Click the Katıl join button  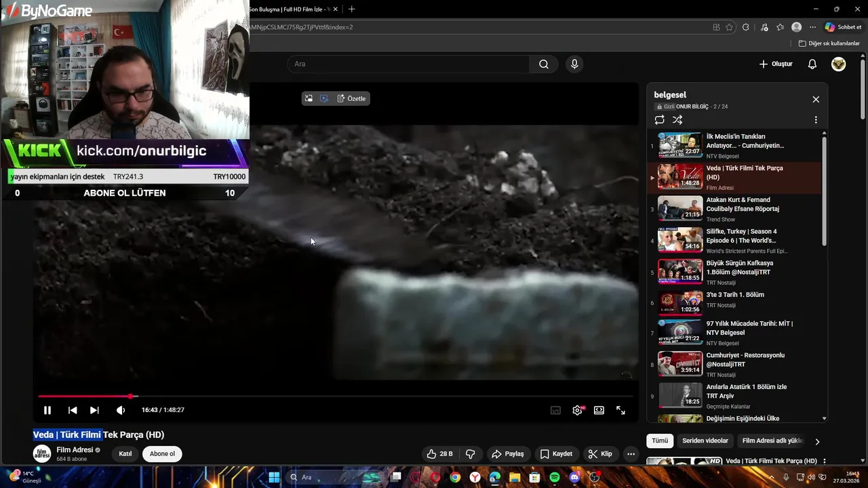coord(125,454)
